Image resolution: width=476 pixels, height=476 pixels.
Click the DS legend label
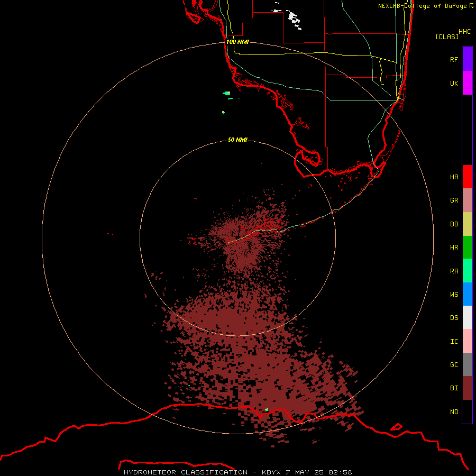point(454,318)
